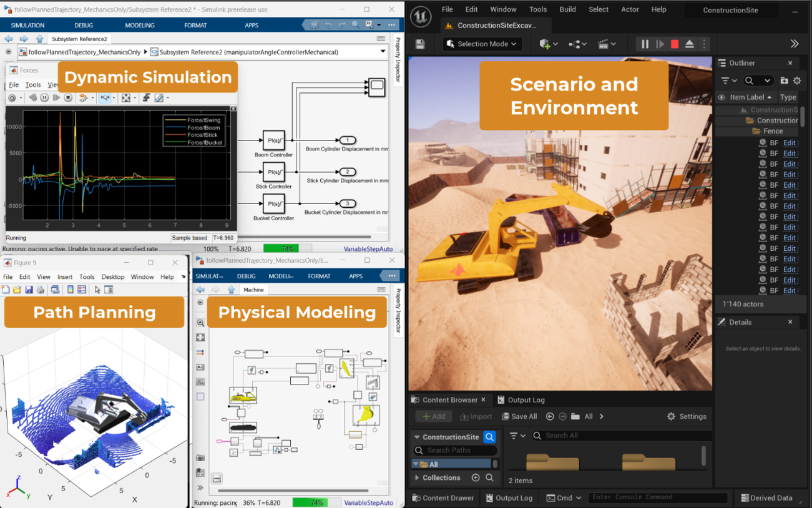Open the Tools menu in the Forces scope
Screen dimensions: 812x508
[x=33, y=85]
